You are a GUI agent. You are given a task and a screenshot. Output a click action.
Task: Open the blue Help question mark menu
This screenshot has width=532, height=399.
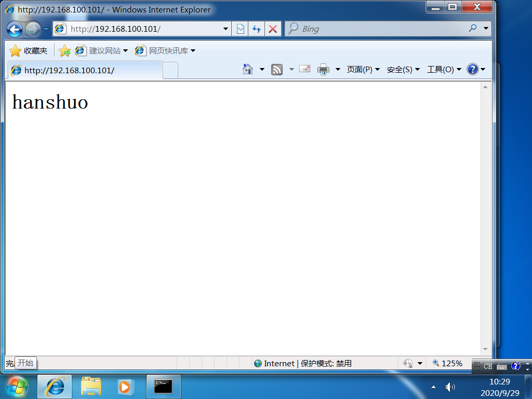[476, 70]
